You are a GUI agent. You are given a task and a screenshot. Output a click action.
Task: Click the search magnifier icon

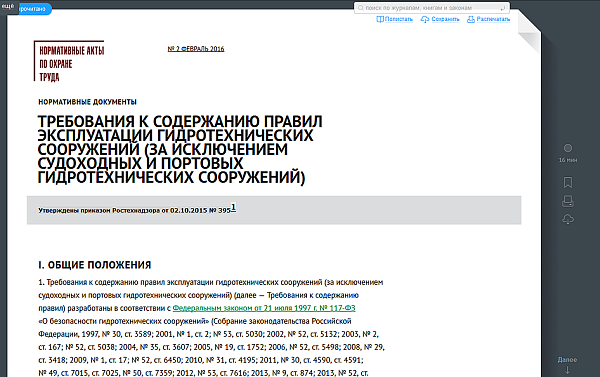360,8
